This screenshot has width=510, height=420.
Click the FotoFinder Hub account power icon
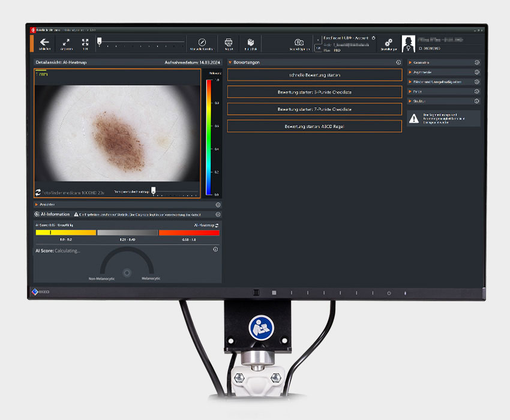(x=373, y=38)
